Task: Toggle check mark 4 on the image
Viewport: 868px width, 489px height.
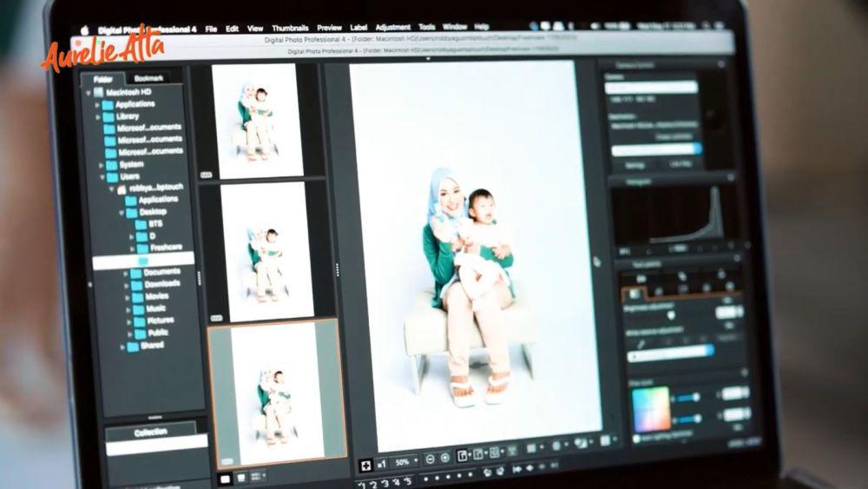Action: (x=397, y=482)
